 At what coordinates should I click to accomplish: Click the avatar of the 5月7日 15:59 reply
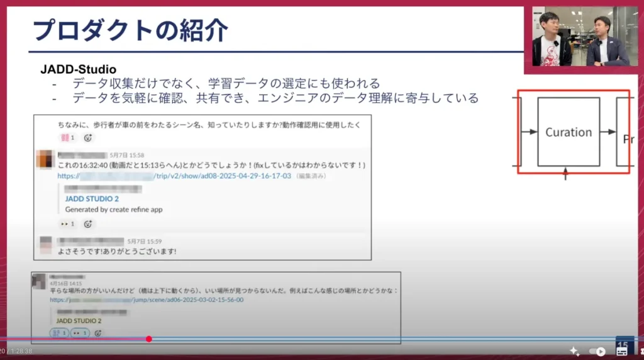click(x=45, y=245)
